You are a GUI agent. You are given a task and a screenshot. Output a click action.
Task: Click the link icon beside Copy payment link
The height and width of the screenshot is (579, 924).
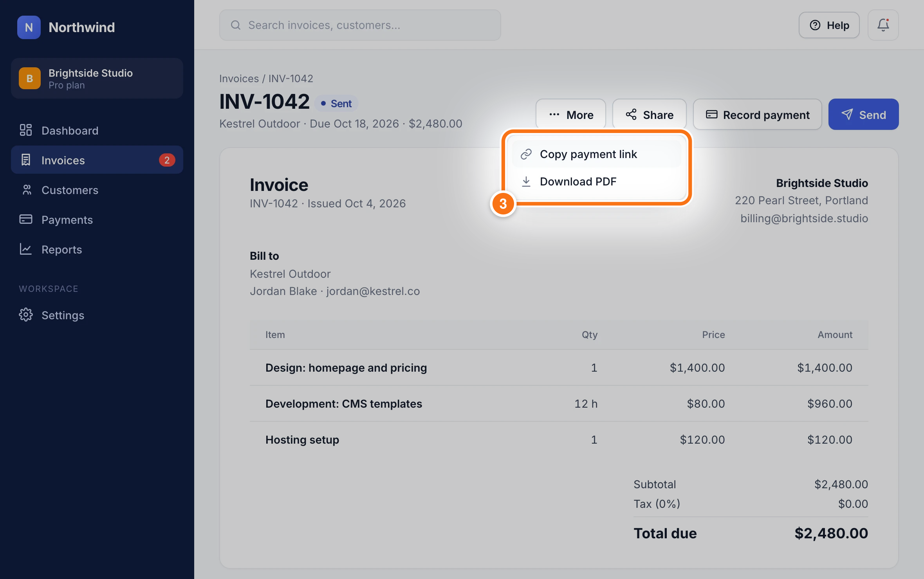pyautogui.click(x=526, y=154)
